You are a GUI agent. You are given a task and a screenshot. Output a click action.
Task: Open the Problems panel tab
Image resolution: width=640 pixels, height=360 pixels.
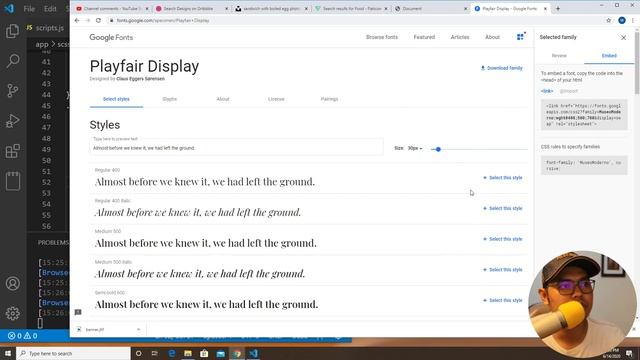pos(53,242)
